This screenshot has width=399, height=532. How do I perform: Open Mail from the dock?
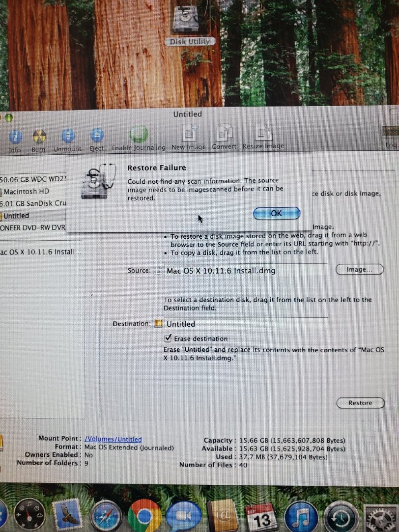[x=67, y=514]
